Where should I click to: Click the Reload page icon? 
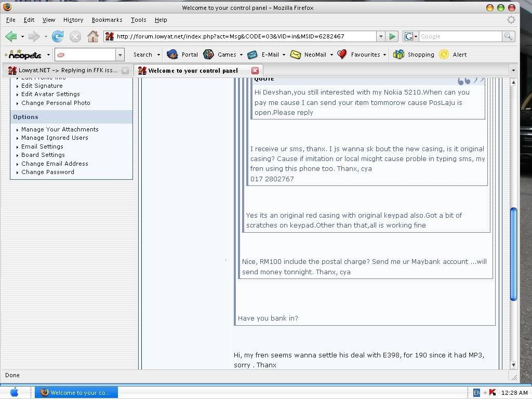point(58,36)
